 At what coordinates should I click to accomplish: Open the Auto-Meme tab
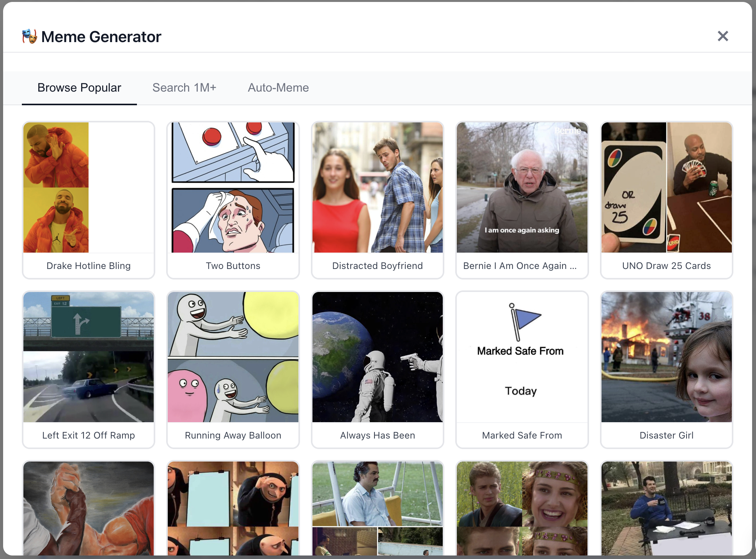(x=278, y=88)
